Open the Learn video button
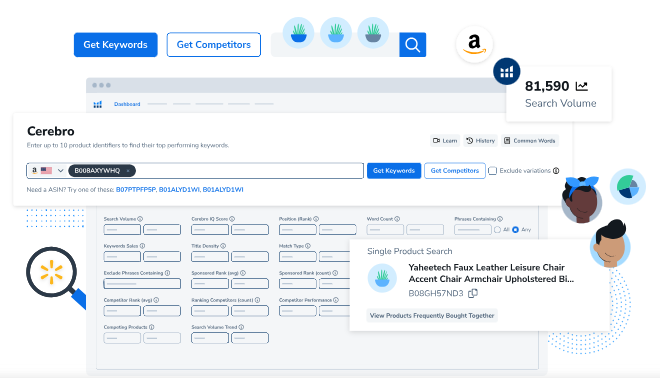 click(445, 141)
